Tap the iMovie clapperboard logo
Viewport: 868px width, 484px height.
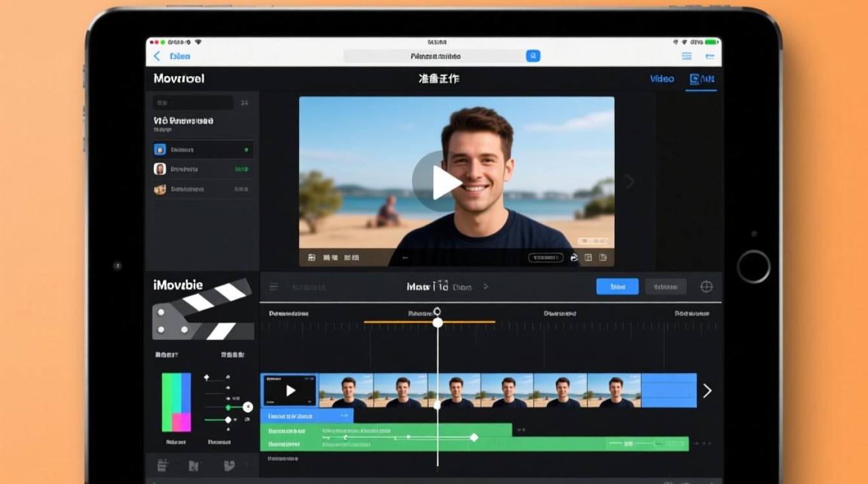(203, 309)
